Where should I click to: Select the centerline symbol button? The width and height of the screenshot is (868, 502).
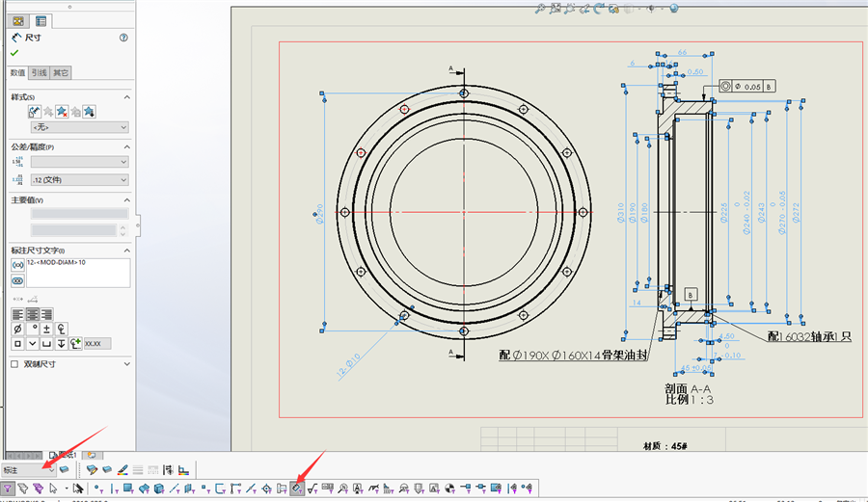click(61, 329)
